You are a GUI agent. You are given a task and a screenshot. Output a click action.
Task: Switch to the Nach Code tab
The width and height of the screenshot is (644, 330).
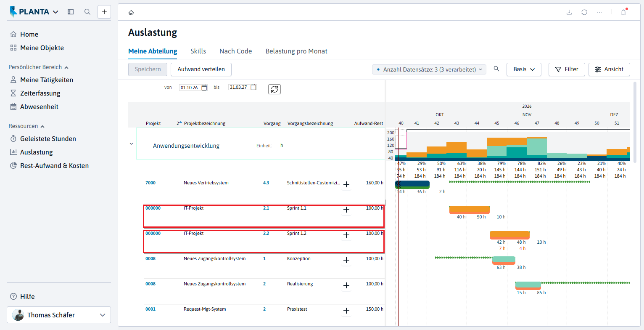click(x=235, y=51)
